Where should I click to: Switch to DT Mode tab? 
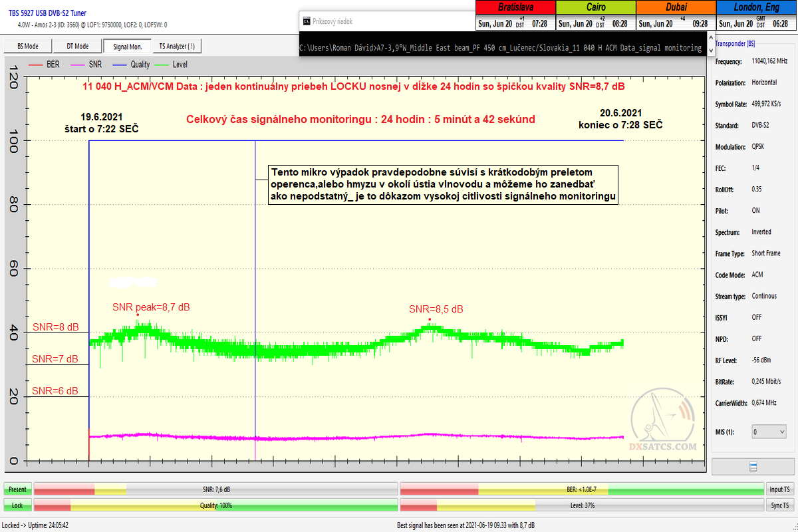[77, 47]
